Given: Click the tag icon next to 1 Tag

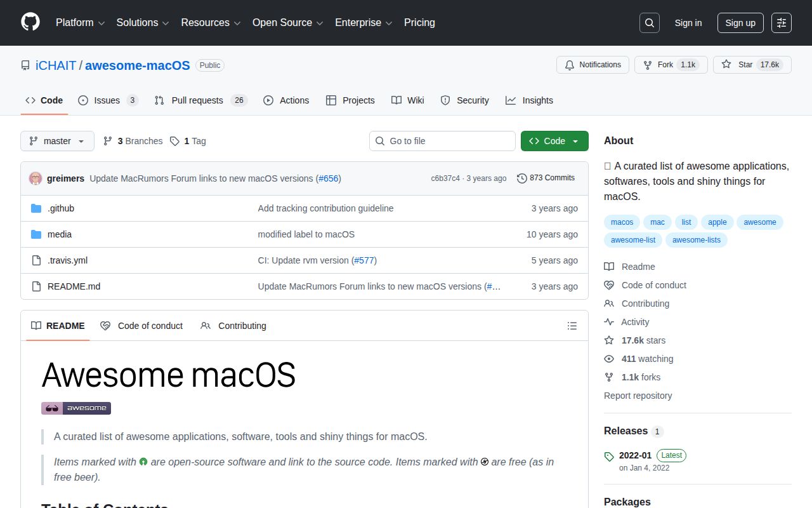Looking at the screenshot, I should coord(174,140).
